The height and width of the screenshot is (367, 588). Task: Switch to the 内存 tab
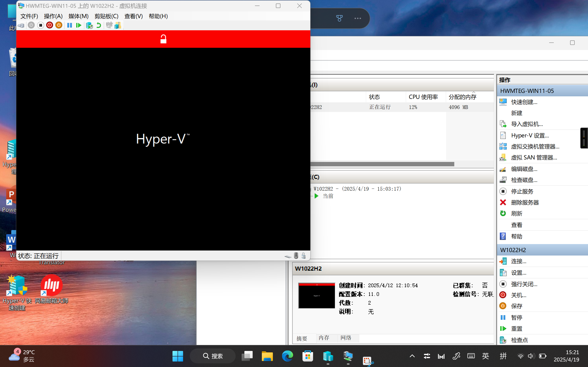[324, 338]
